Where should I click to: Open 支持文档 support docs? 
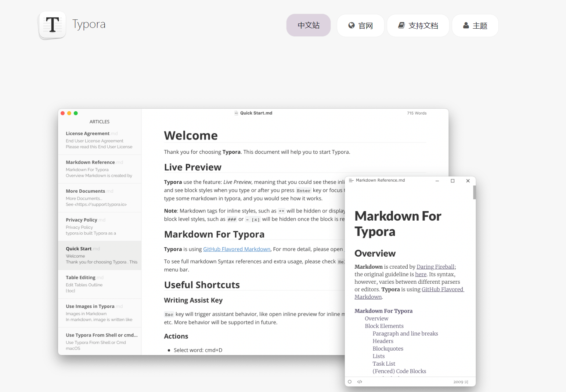[x=418, y=25]
